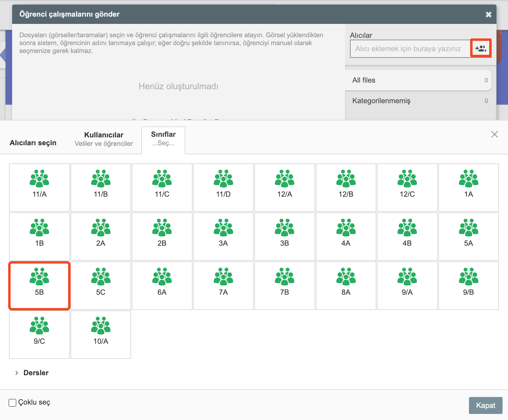This screenshot has width=508, height=420.
Task: Select the Kategorilenmemiş category
Action: coord(418,101)
